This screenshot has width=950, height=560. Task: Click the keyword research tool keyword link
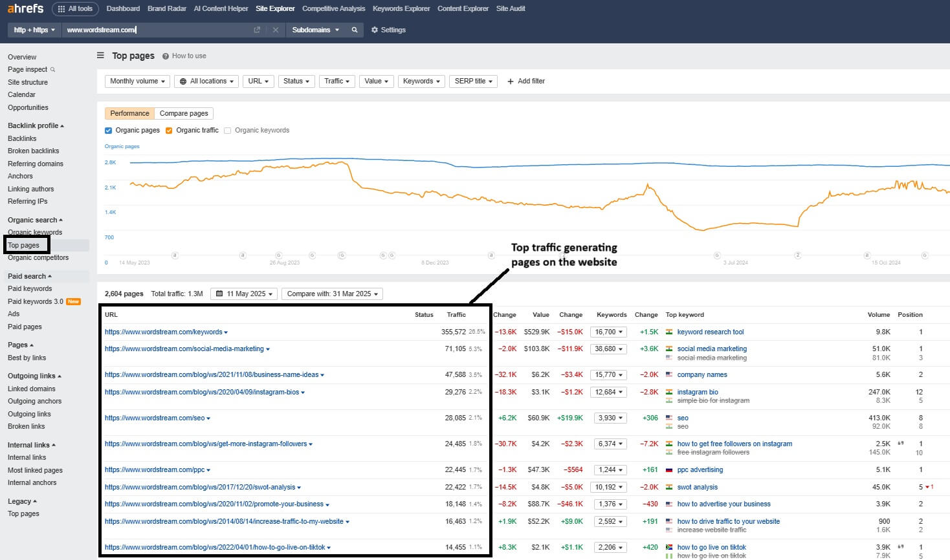pyautogui.click(x=711, y=332)
